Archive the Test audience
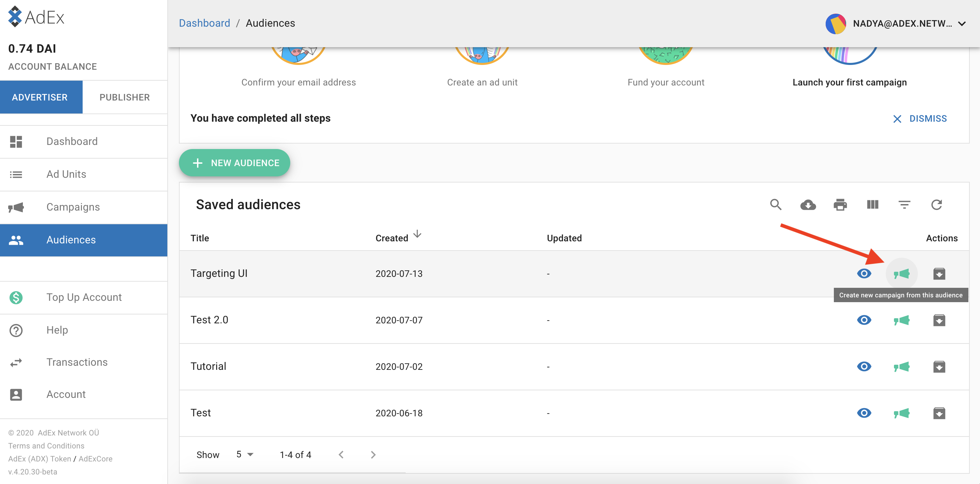 point(939,413)
